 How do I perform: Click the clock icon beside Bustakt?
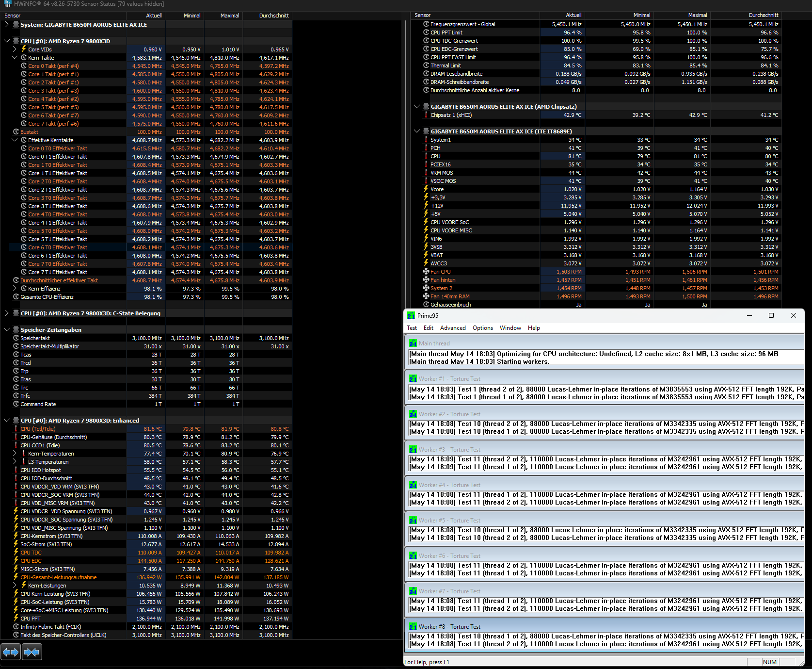click(16, 132)
